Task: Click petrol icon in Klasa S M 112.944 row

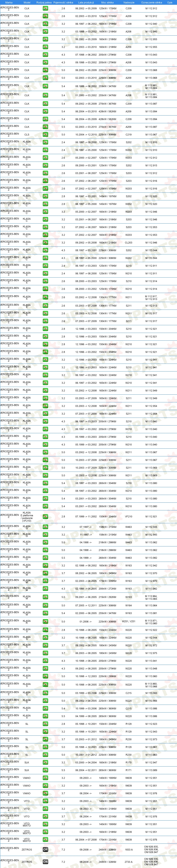Action: pyautogui.click(x=45, y=638)
